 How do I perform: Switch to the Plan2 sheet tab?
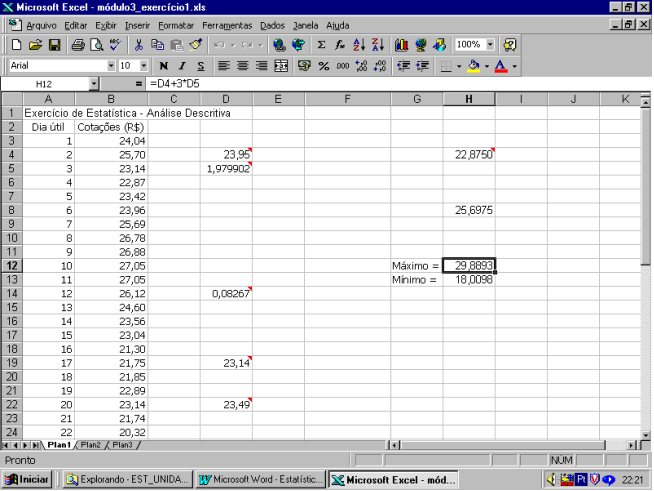click(x=91, y=444)
